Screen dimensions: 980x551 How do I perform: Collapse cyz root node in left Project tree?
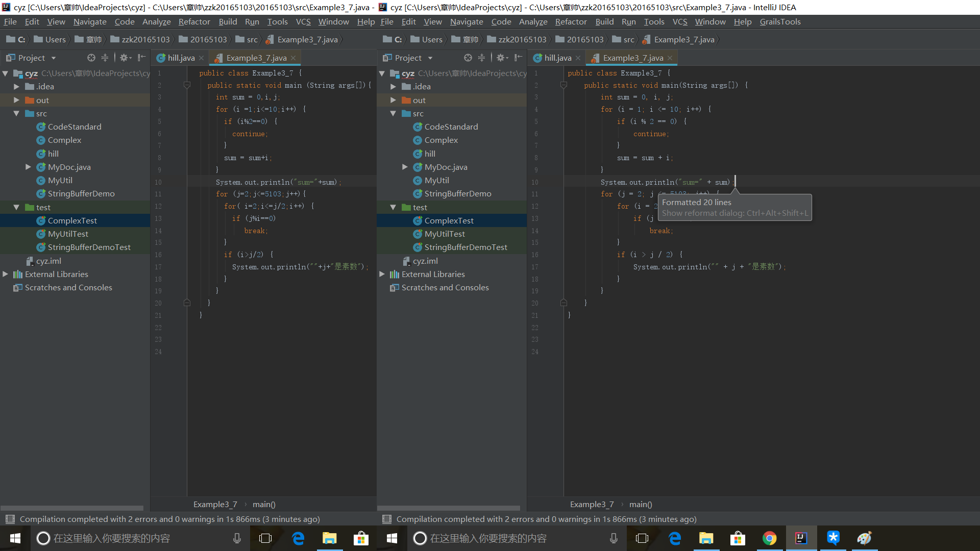click(x=5, y=73)
